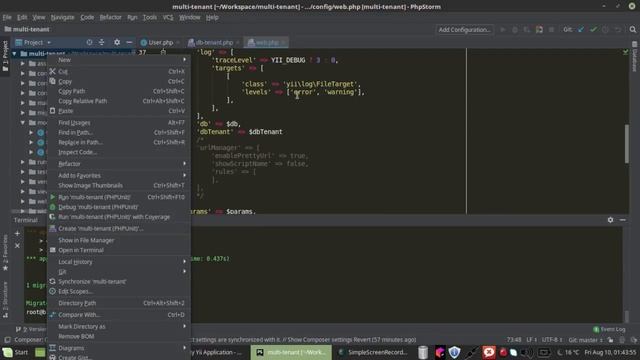The width and height of the screenshot is (640, 360).
Task: Click the Git commit checkmark icon
Action: (593, 29)
